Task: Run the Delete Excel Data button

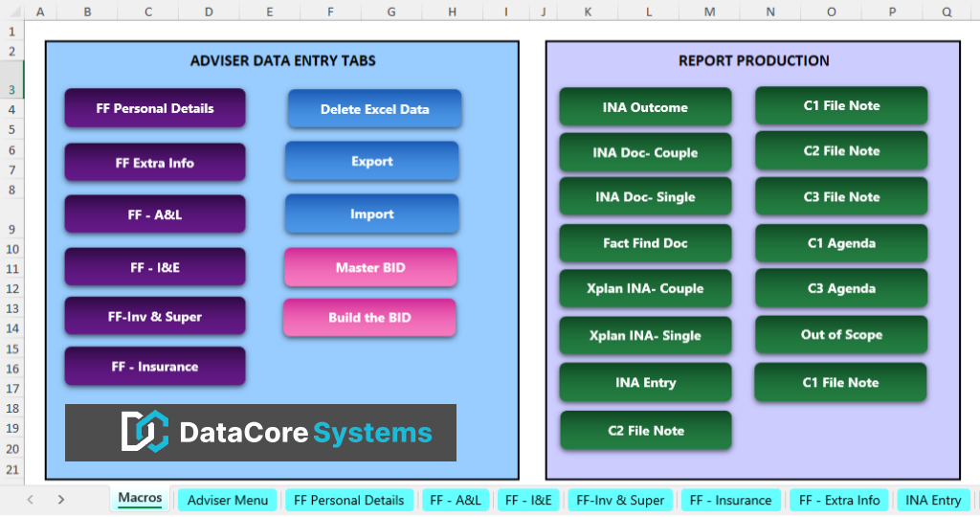Action: point(374,109)
